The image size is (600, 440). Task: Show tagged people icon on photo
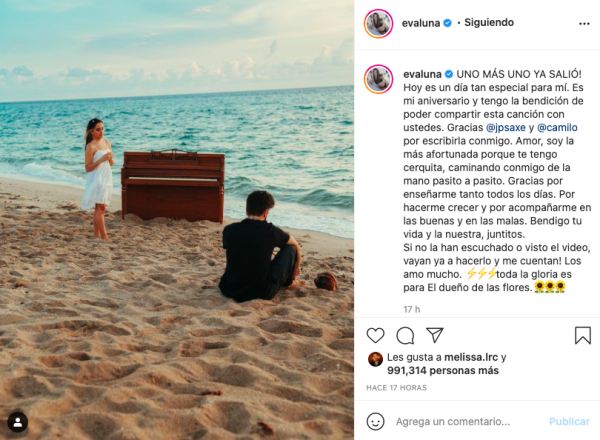tap(18, 422)
